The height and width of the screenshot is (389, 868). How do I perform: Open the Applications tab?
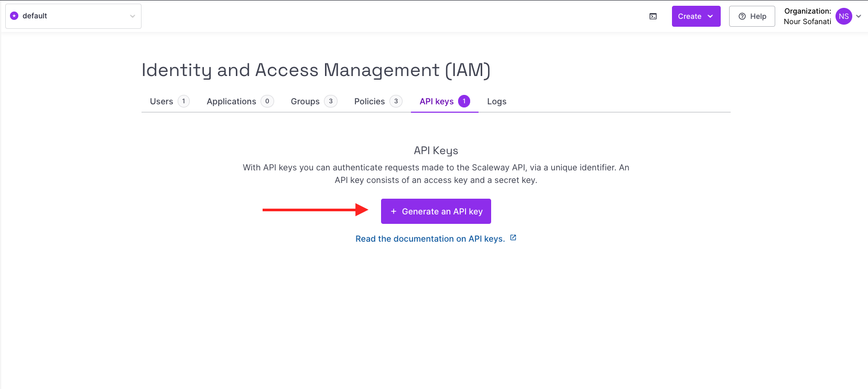(231, 101)
